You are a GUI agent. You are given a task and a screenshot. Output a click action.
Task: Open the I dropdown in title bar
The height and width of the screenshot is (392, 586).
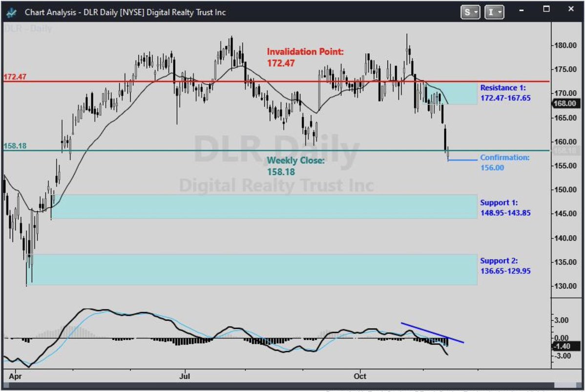tap(495, 12)
